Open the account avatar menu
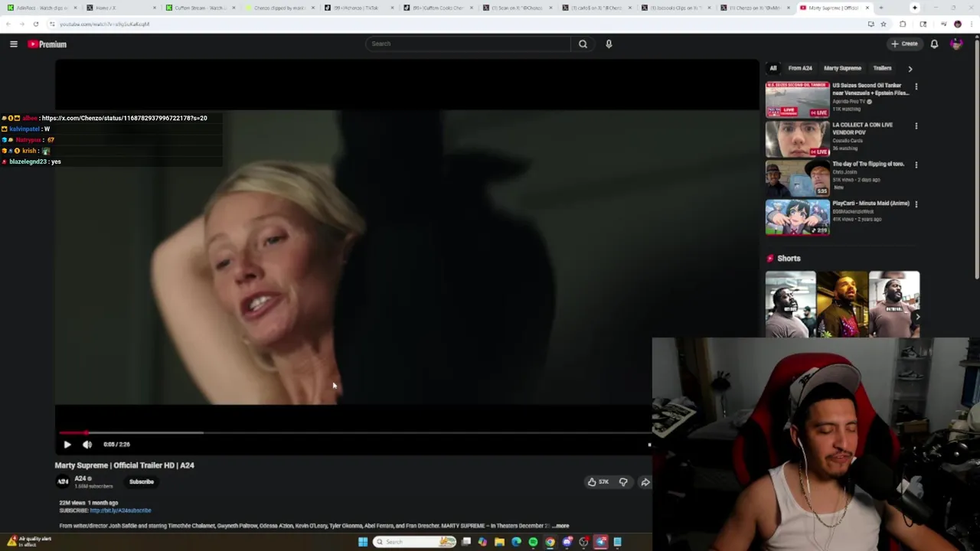Screen dimensions: 980x551 (956, 44)
